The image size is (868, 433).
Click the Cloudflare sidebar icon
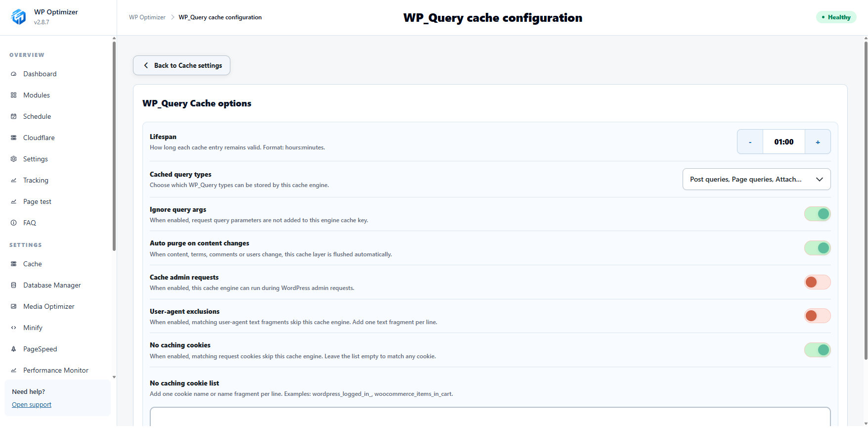pos(14,138)
